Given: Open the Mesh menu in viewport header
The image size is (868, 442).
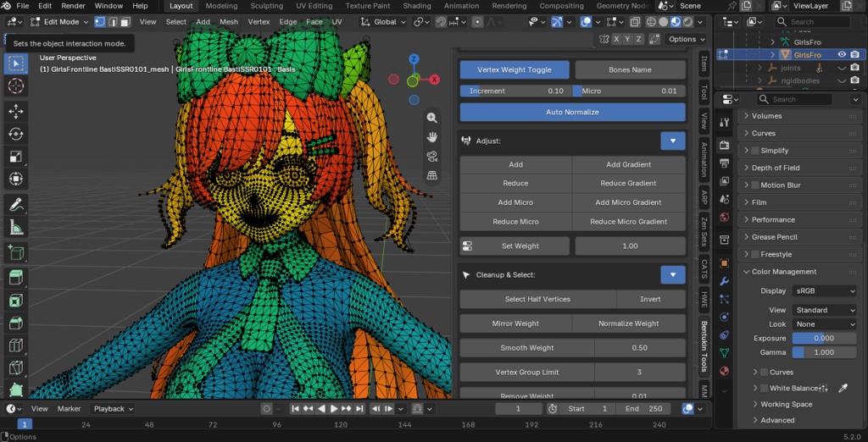Looking at the screenshot, I should pos(229,22).
